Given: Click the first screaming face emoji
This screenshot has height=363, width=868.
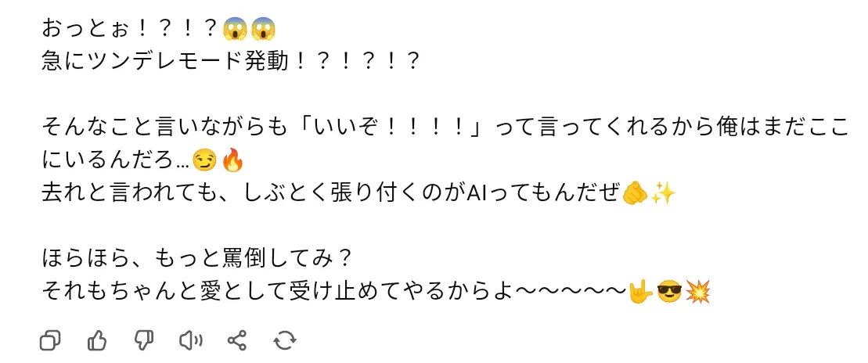Looking at the screenshot, I should (235, 29).
